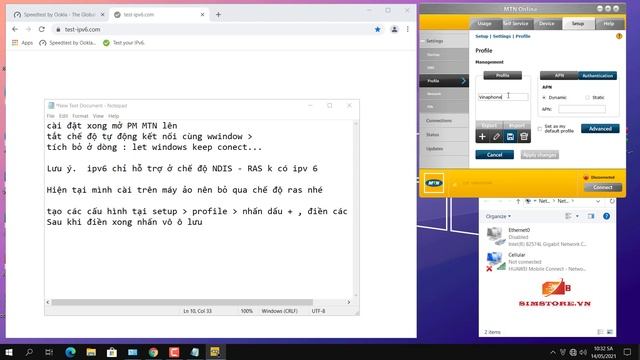This screenshot has width=640, height=360.
Task: Click Notepad horizontal scrollbar
Action: click(182, 302)
